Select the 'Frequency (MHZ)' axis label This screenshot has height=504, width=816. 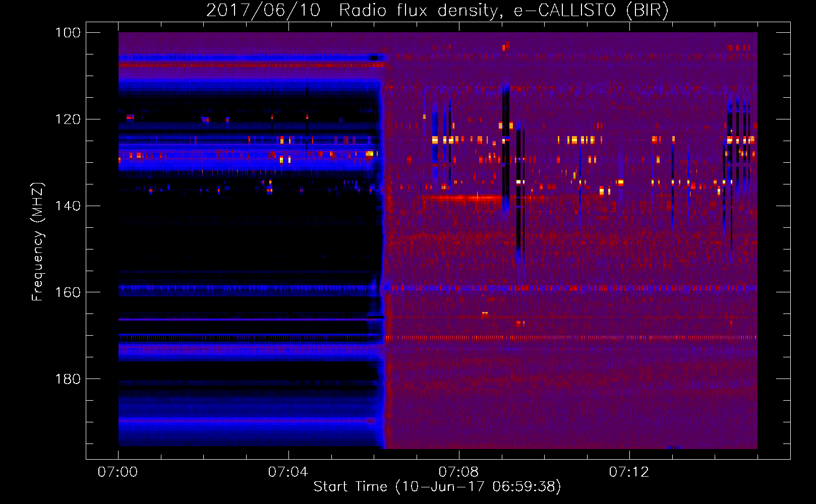coord(38,242)
